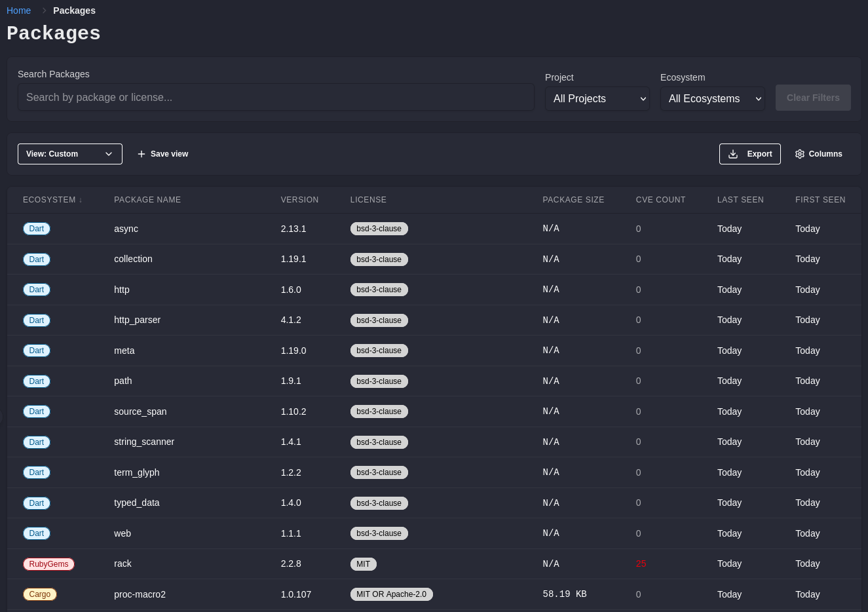Click the proc-macro2 package name

(140, 594)
